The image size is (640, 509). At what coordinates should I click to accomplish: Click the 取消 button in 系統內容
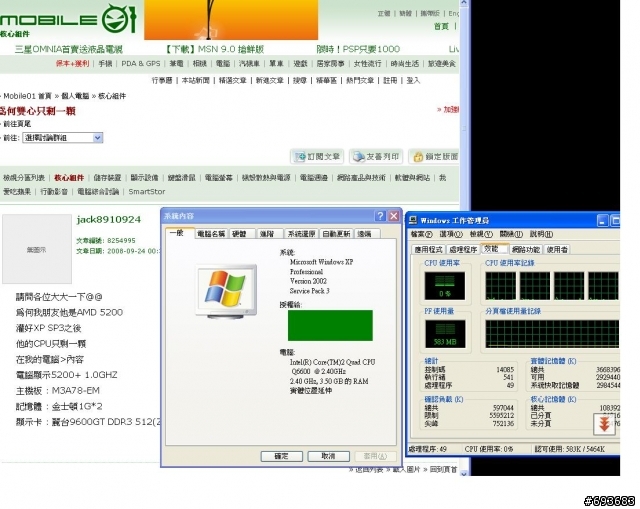329,456
